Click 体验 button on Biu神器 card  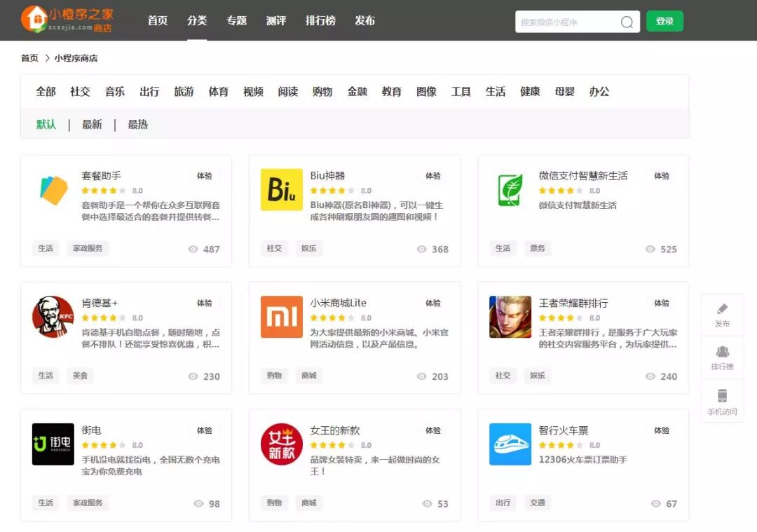pyautogui.click(x=433, y=176)
